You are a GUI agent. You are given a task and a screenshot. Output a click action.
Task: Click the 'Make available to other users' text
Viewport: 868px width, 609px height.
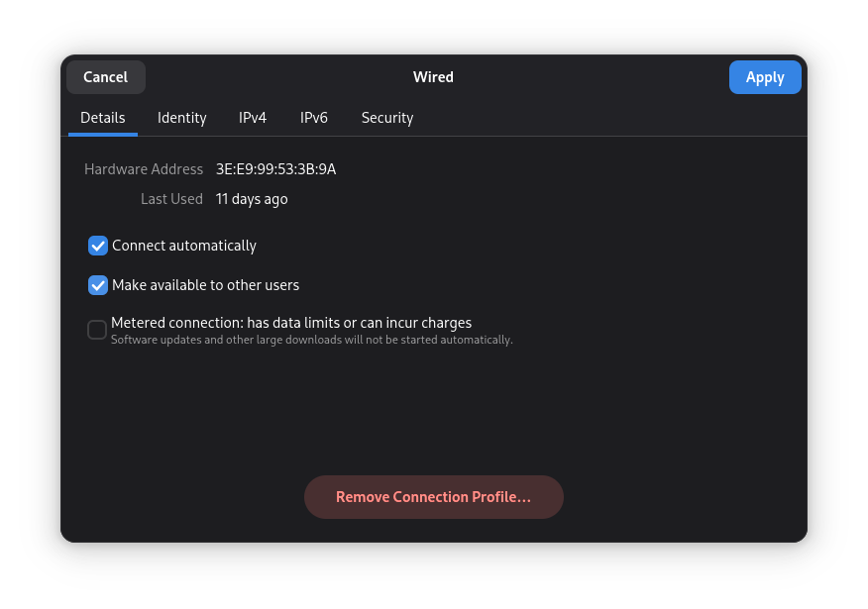(205, 285)
